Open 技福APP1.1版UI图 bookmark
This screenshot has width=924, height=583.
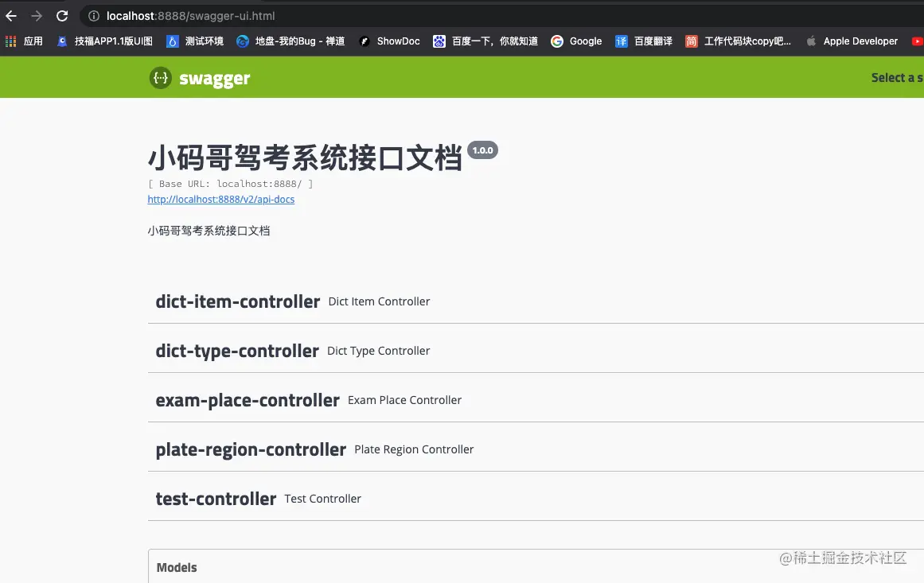[105, 41]
